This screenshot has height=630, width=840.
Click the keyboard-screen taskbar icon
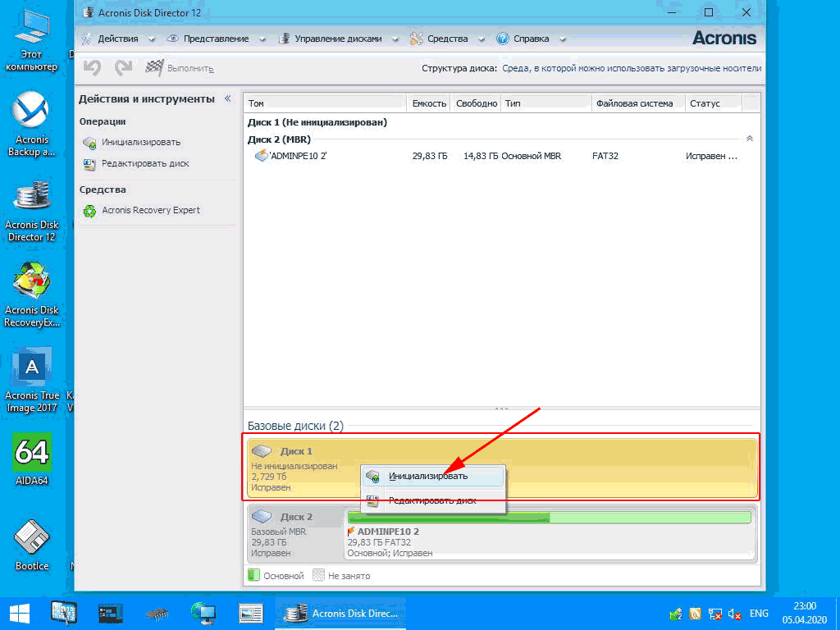click(64, 613)
